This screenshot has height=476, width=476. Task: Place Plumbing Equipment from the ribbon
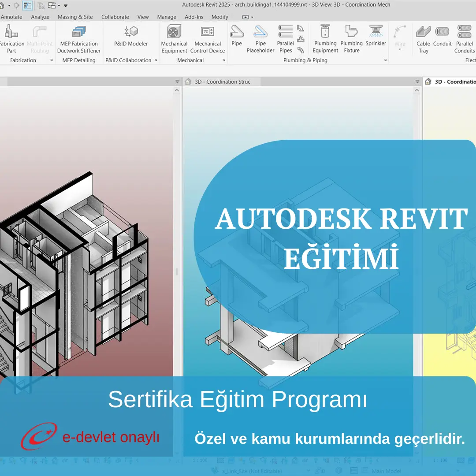325,39
